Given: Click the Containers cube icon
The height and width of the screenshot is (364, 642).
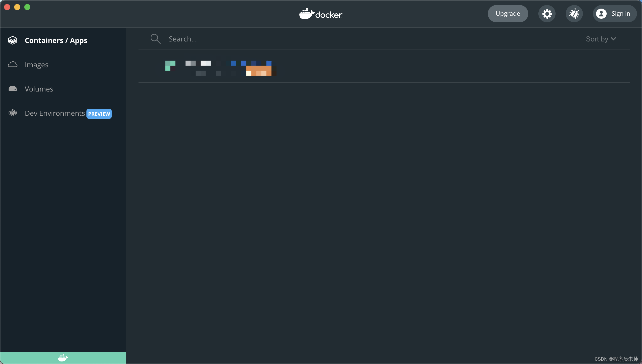Looking at the screenshot, I should click(x=13, y=40).
